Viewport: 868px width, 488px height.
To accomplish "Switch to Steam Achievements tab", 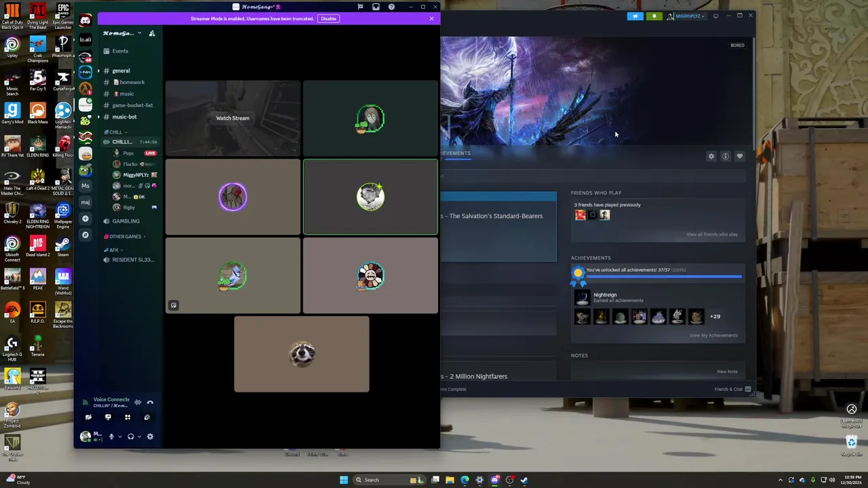I will [456, 153].
